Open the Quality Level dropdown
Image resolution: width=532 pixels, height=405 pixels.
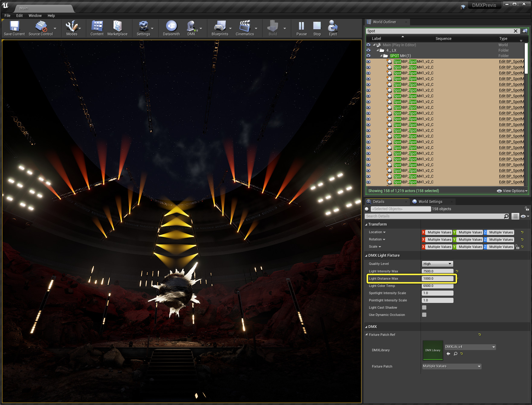click(x=437, y=264)
